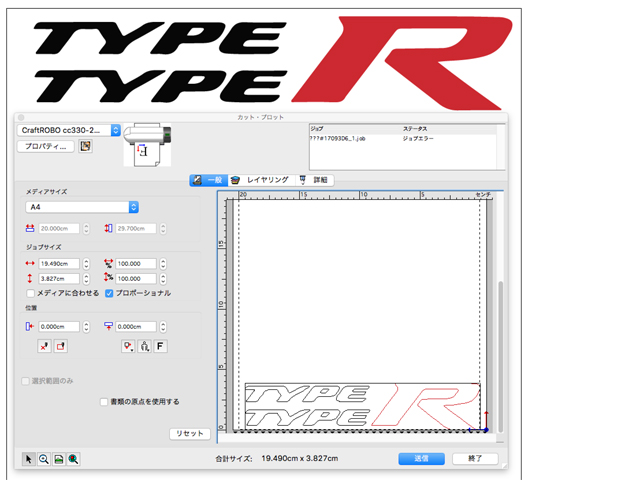Image resolution: width=640 pixels, height=480 pixels.
Task: Click the F orientation button
Action: point(160,346)
